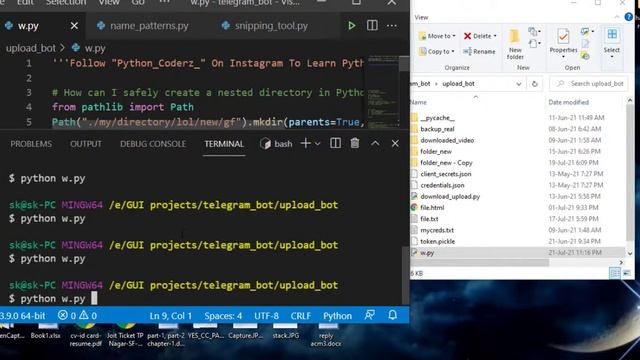
Task: Select the downloaded_video folder
Action: [447, 140]
